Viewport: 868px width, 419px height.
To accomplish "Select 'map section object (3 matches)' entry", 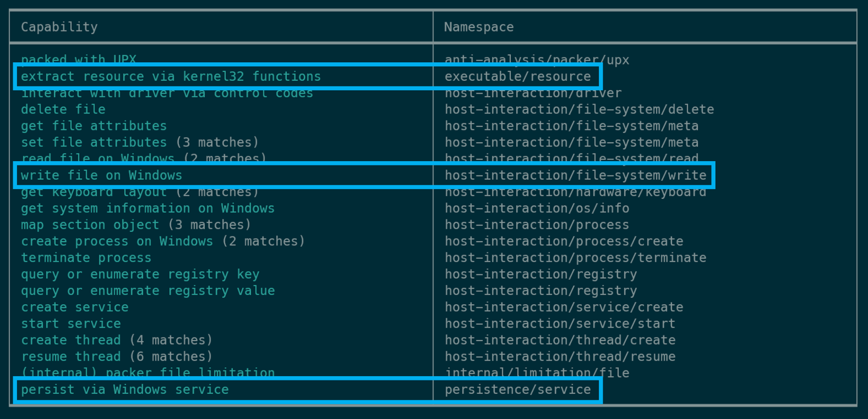I will 136,225.
